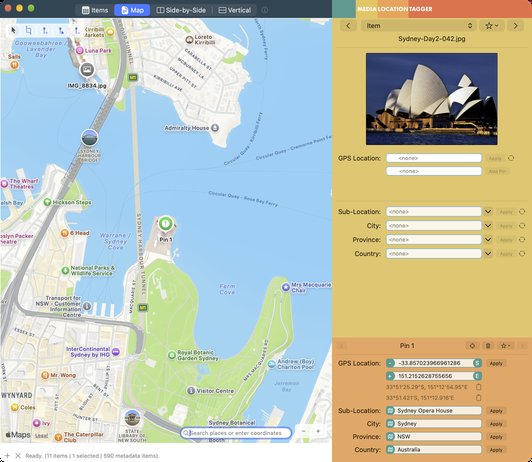Viewport: 532px width, 462px height.
Task: Click the Pin latitude value field
Action: pyautogui.click(x=434, y=363)
